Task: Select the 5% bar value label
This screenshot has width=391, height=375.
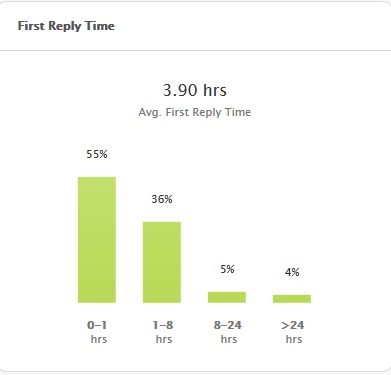Action: click(227, 269)
